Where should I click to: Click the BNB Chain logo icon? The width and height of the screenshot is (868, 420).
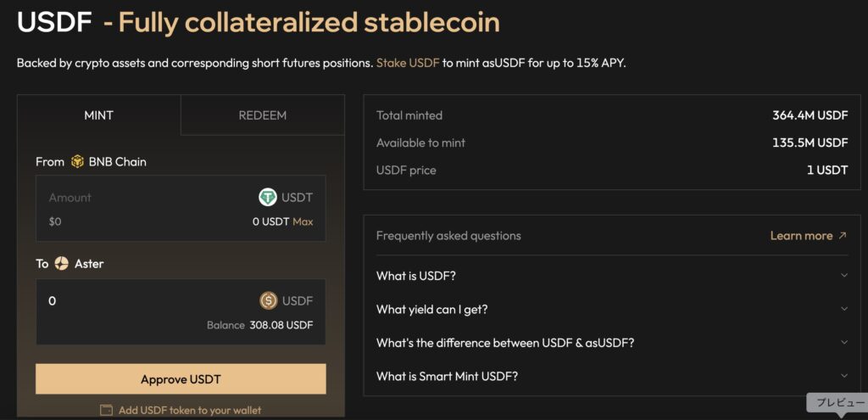78,161
